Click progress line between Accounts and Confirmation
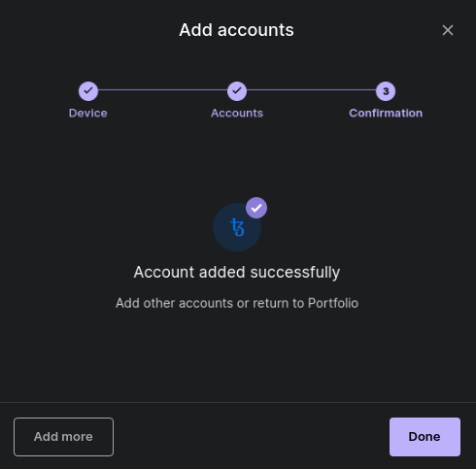This screenshot has height=469, width=476. tap(311, 89)
